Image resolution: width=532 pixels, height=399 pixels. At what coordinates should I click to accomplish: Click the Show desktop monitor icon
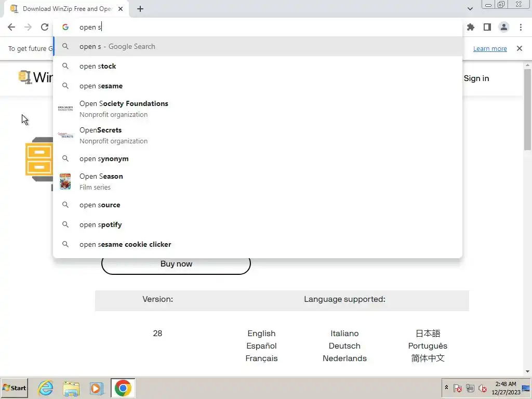coord(526,388)
